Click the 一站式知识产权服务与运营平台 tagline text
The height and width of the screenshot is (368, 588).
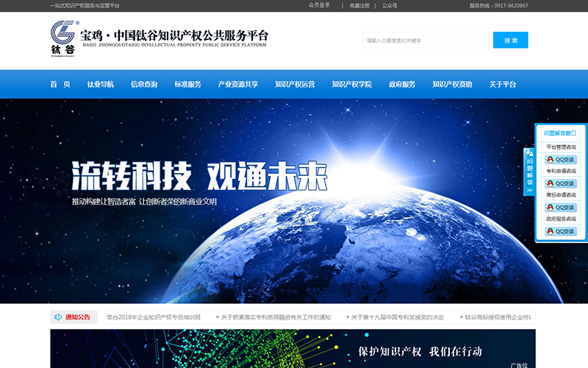click(x=85, y=6)
